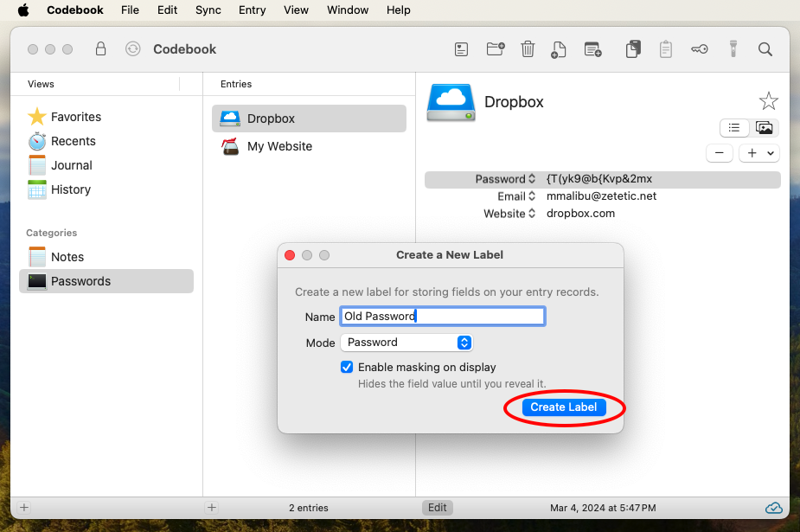Click the sync circle icon
The image size is (800, 532).
pos(132,49)
